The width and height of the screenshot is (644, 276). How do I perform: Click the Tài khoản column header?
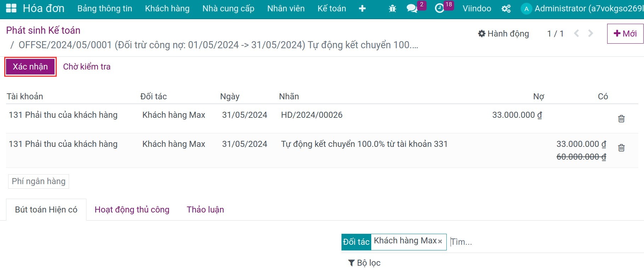click(x=25, y=96)
